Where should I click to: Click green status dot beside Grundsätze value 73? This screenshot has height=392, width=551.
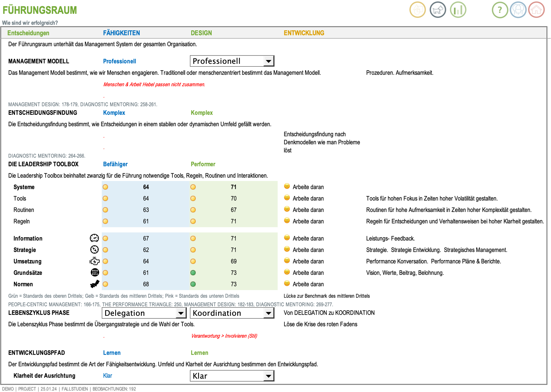coord(193,273)
